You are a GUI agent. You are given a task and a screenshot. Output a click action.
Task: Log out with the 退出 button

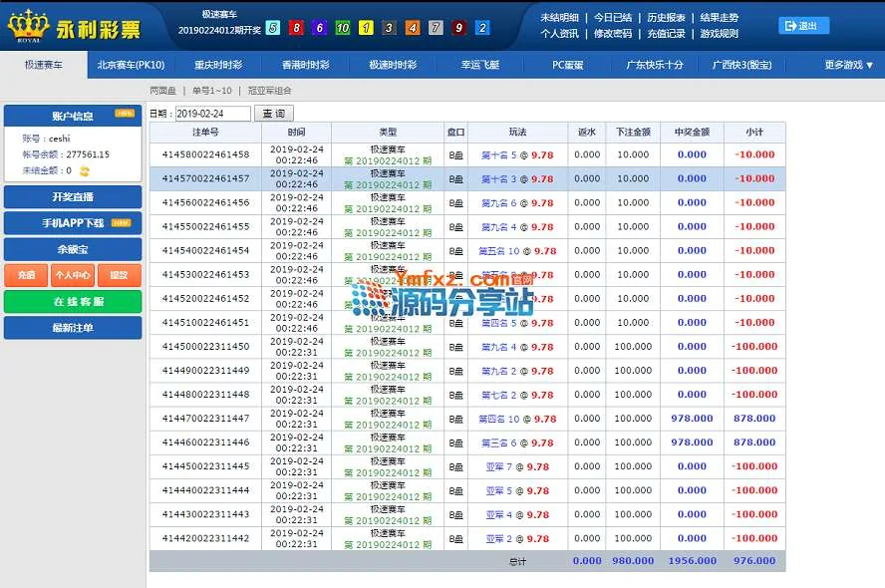click(x=802, y=26)
